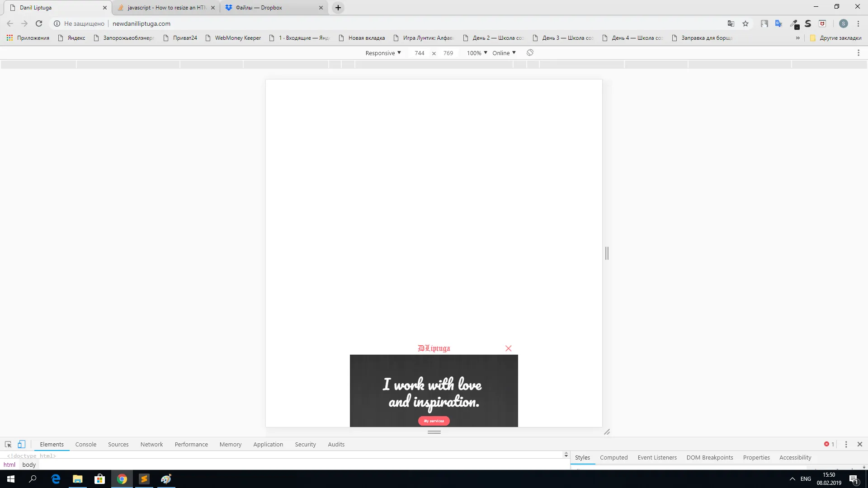Click the DLiptuga logo link
The image size is (868, 488).
click(434, 348)
